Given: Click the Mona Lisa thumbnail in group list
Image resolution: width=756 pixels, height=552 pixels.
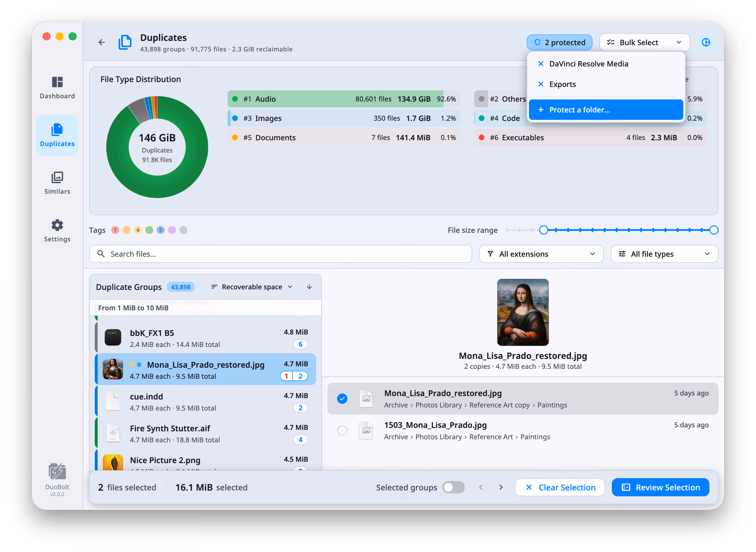Looking at the screenshot, I should click(x=113, y=369).
